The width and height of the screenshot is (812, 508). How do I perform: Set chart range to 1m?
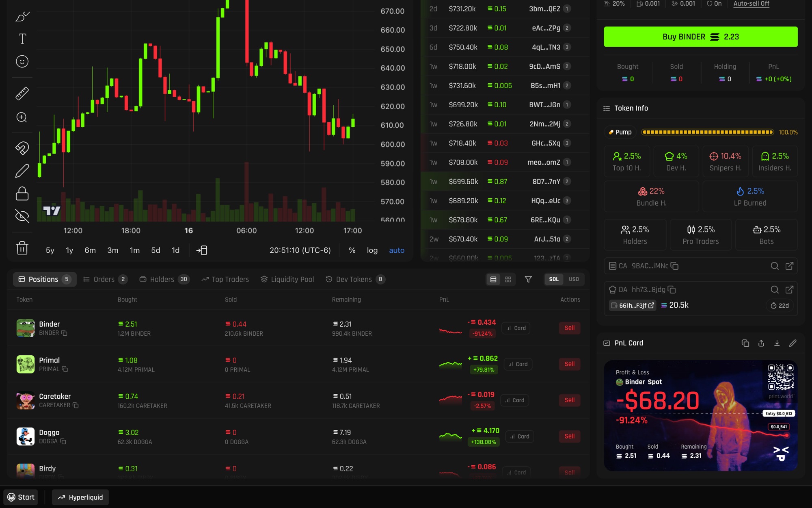[x=135, y=250]
